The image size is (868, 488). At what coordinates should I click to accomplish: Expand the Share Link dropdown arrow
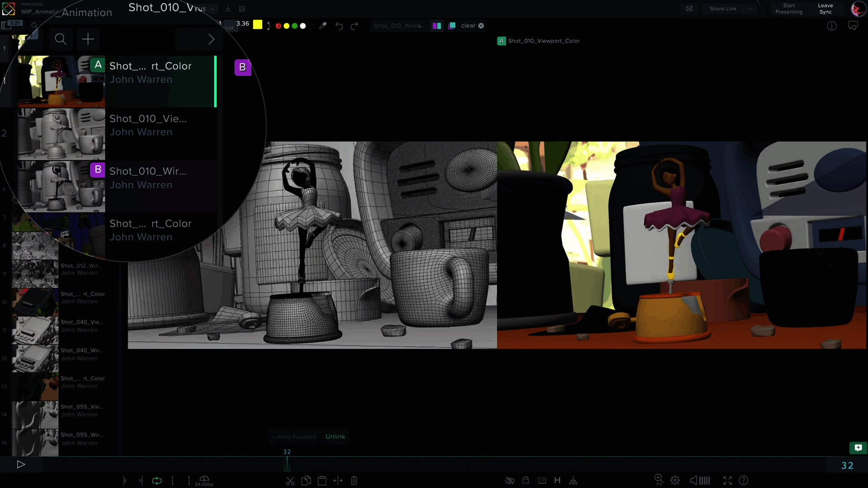point(750,9)
